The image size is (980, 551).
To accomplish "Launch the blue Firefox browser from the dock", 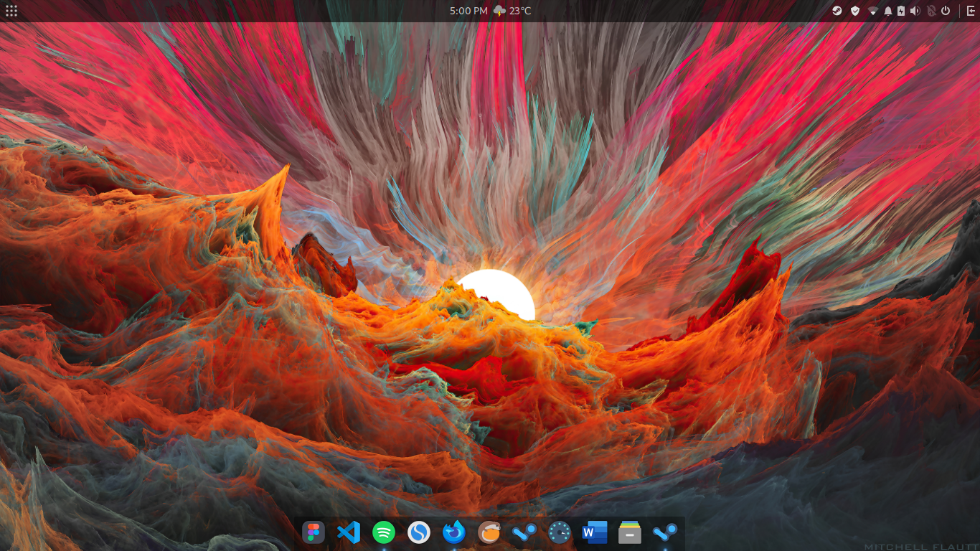I will (454, 532).
